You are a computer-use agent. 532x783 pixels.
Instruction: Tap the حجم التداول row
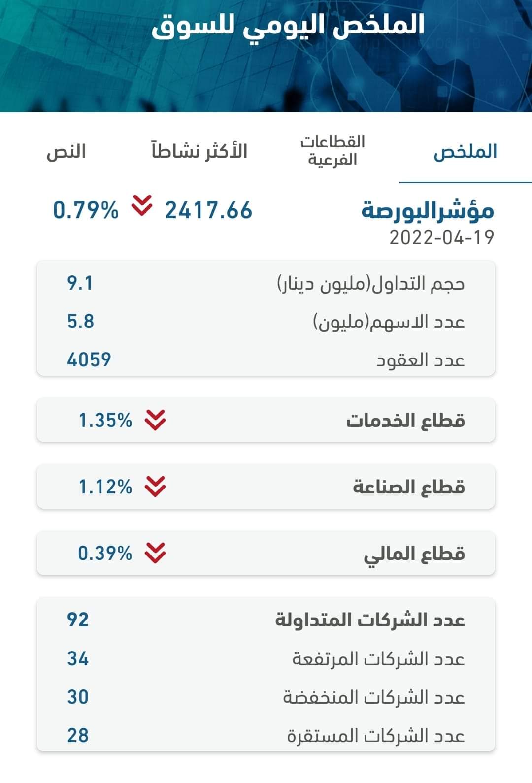[266, 284]
